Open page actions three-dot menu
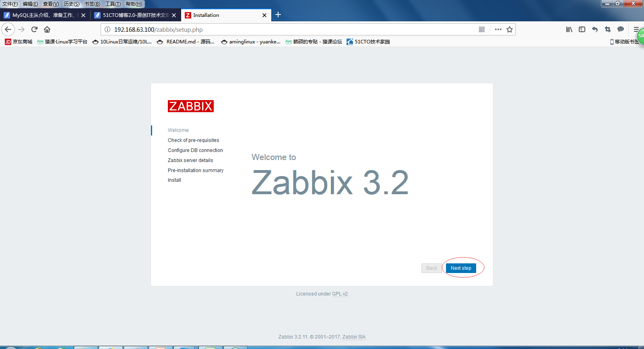This screenshot has width=644, height=349. tap(498, 29)
